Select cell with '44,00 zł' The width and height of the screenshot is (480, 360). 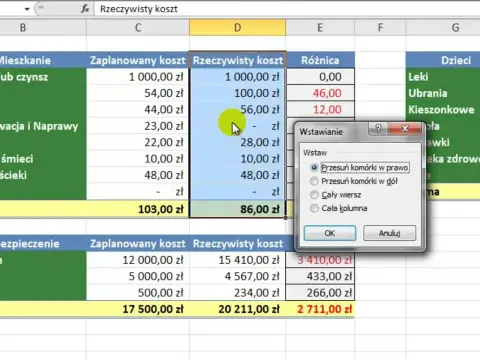point(138,109)
